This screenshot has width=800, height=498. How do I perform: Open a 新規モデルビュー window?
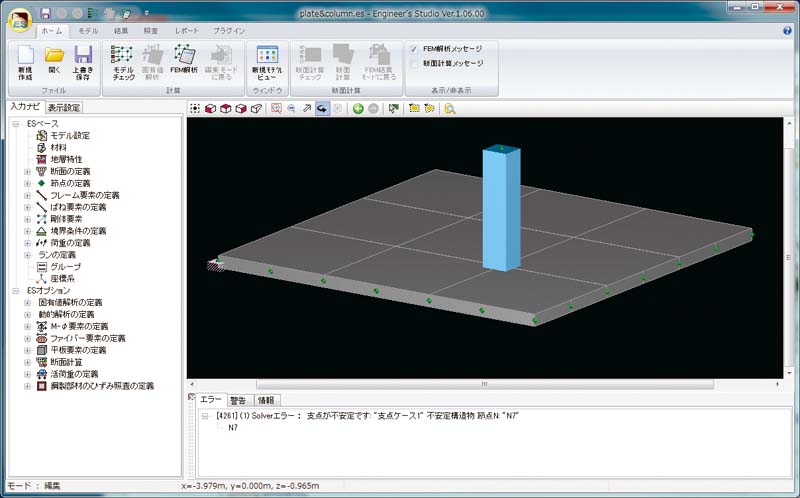(267, 62)
